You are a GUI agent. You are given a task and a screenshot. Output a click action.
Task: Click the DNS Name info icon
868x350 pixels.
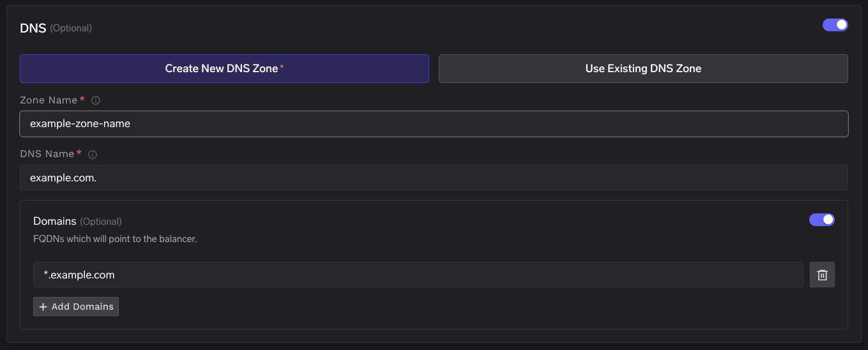[93, 155]
